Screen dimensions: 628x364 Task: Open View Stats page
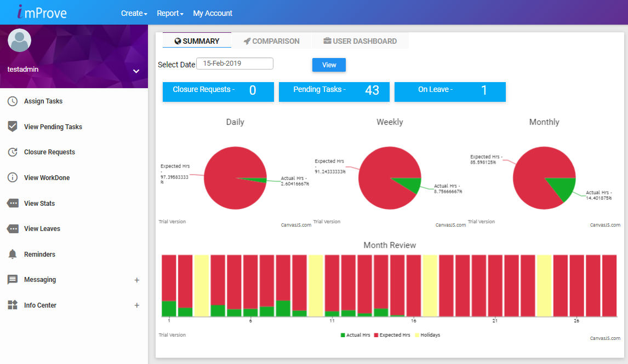pyautogui.click(x=39, y=203)
